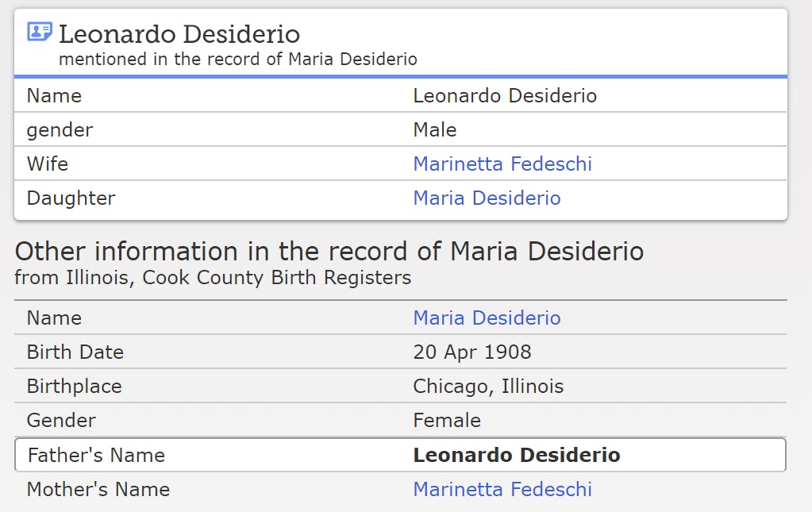Select the Wife row label
The height and width of the screenshot is (512, 812).
click(x=48, y=164)
